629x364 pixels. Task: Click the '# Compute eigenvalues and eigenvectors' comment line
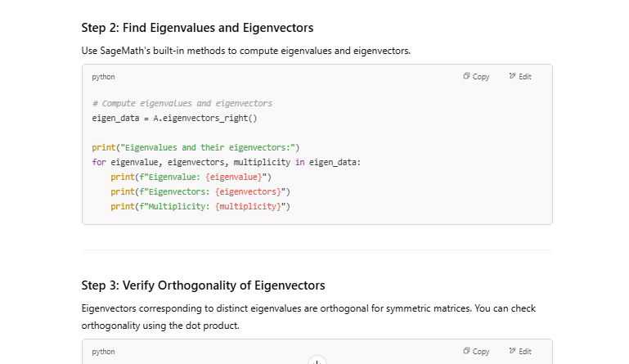182,104
